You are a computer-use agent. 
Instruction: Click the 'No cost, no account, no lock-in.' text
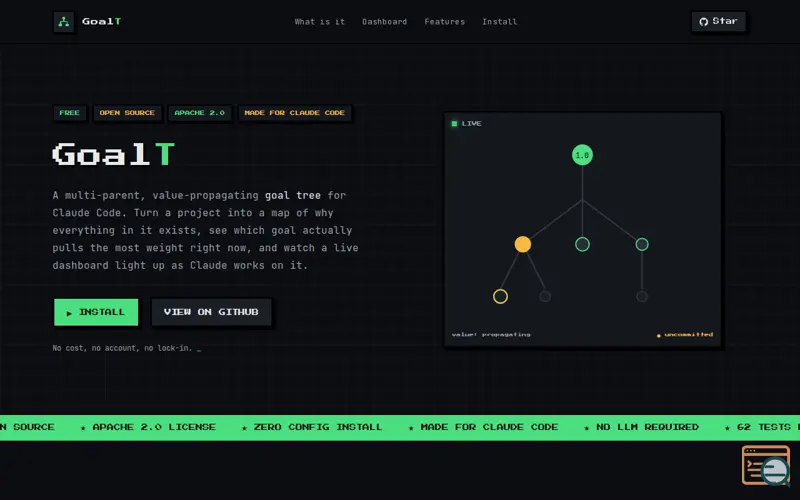[122, 348]
